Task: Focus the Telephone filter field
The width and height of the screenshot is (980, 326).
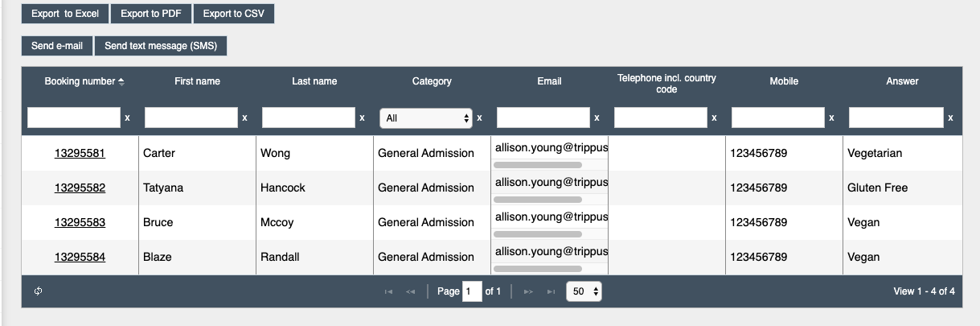Action: [661, 118]
